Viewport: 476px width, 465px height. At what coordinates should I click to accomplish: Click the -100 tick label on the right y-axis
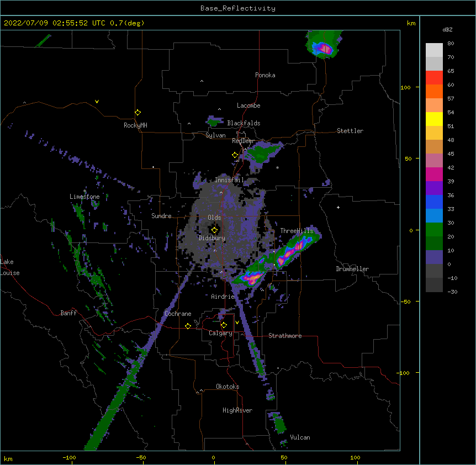(x=403, y=373)
